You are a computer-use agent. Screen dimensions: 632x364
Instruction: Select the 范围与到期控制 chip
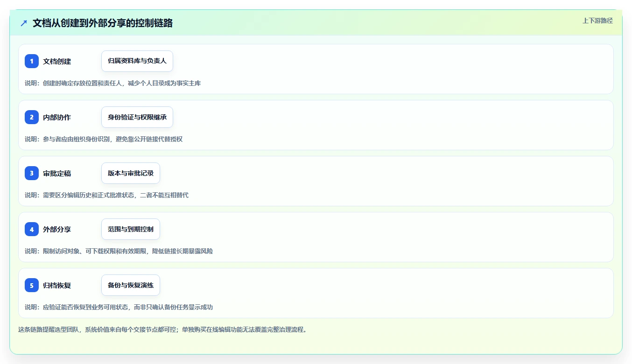tap(131, 229)
